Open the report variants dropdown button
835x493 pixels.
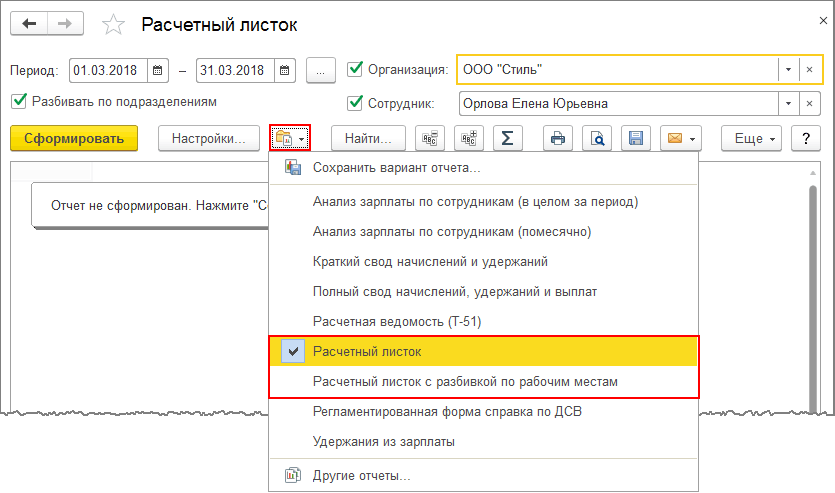coord(290,138)
